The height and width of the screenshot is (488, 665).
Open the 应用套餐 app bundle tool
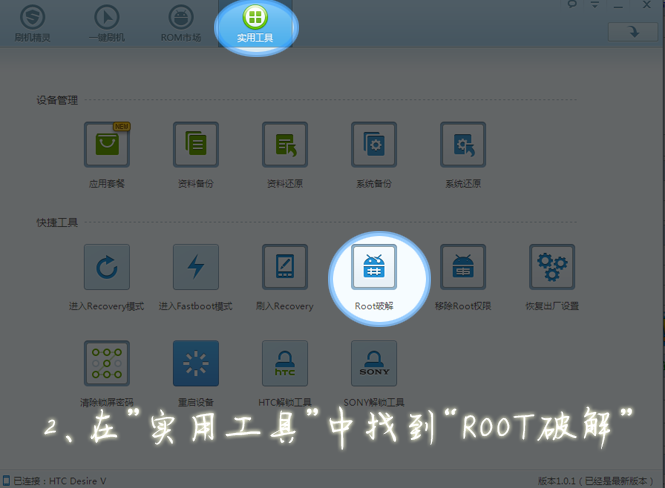[107, 145]
